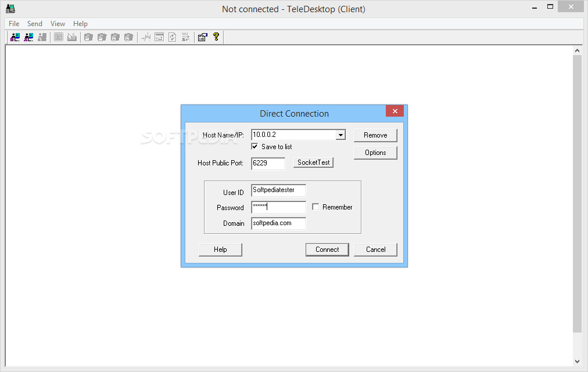Click the yellow question mark help icon
The image size is (588, 372).
216,37
